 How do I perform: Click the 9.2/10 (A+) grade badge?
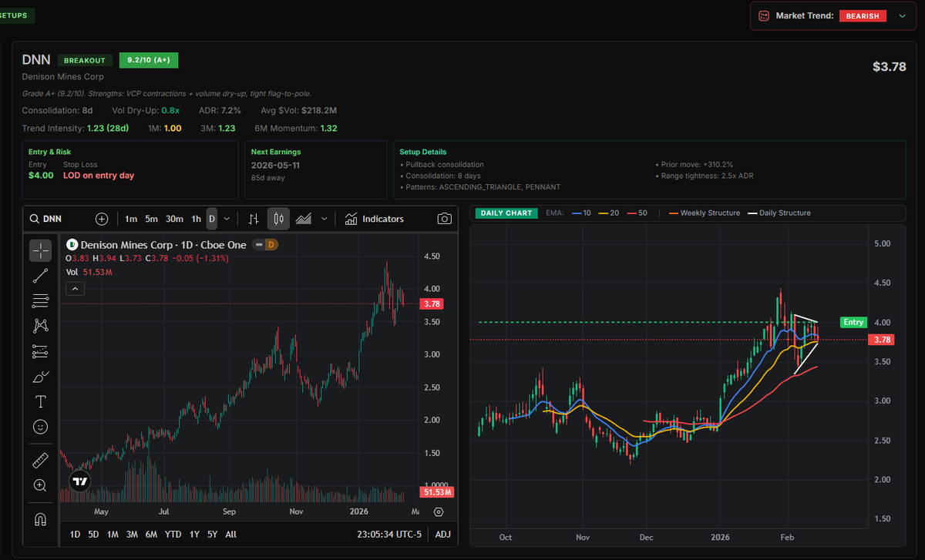148,60
